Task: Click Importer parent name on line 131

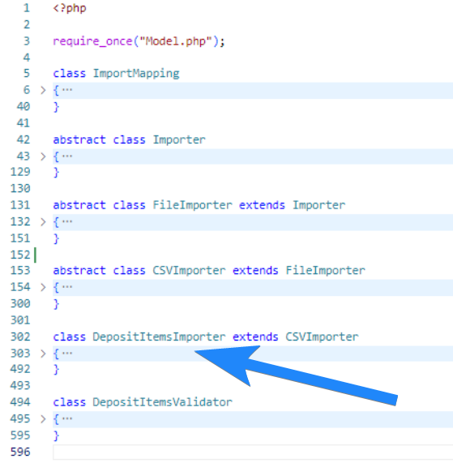Action: point(319,205)
